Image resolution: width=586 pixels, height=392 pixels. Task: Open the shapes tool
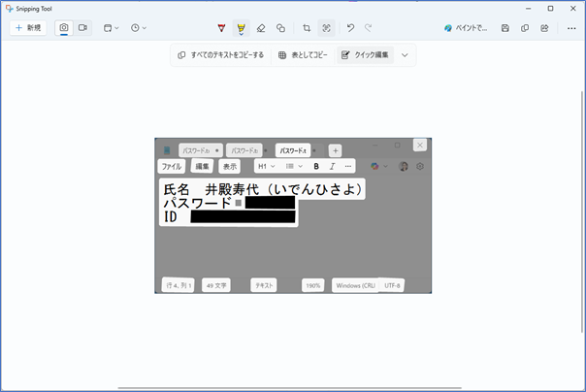pos(280,28)
